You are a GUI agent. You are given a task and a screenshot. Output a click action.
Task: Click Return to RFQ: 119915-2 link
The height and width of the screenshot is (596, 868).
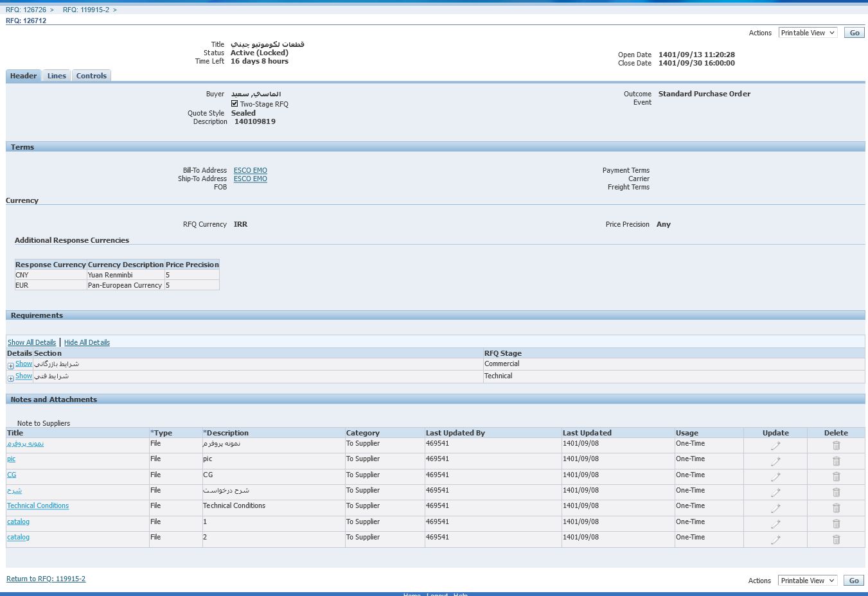coord(46,579)
